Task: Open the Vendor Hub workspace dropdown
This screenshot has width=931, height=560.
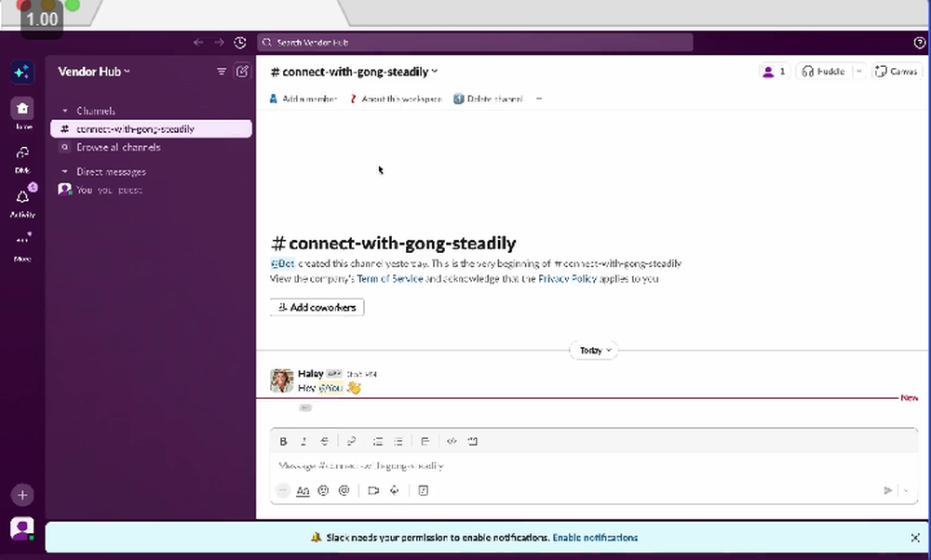Action: pyautogui.click(x=94, y=72)
